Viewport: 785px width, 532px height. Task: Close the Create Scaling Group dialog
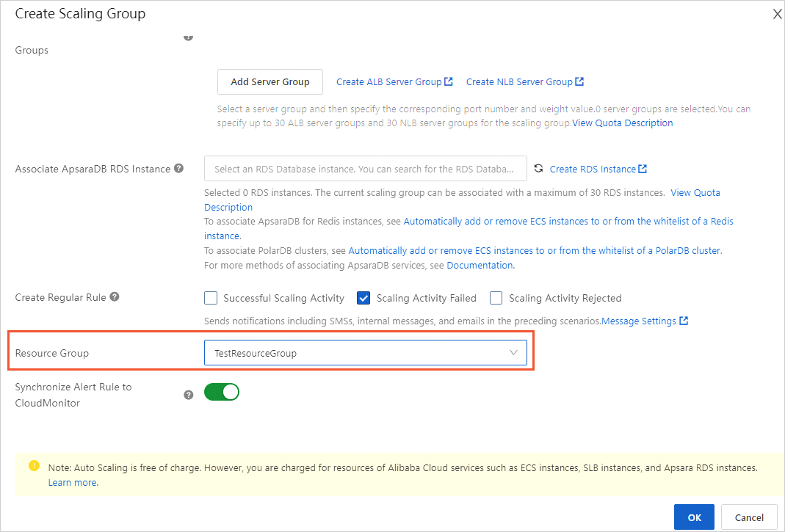(x=777, y=14)
